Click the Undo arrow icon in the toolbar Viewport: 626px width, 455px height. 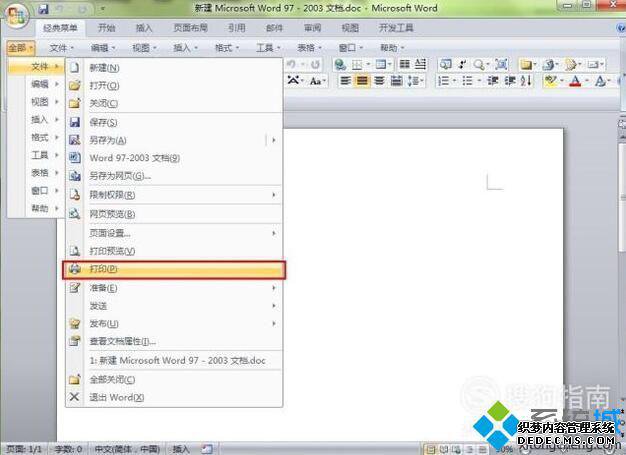[x=291, y=64]
